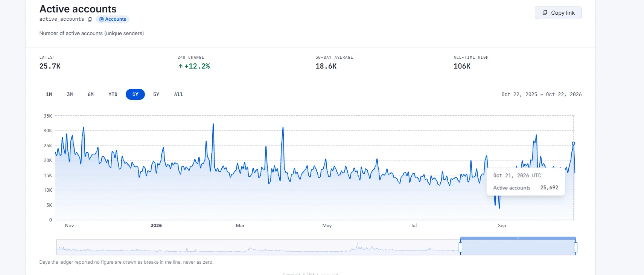Screen dimensions: 644x275
Task: Copy the active_accounts metric id icon
Action: tap(90, 19)
